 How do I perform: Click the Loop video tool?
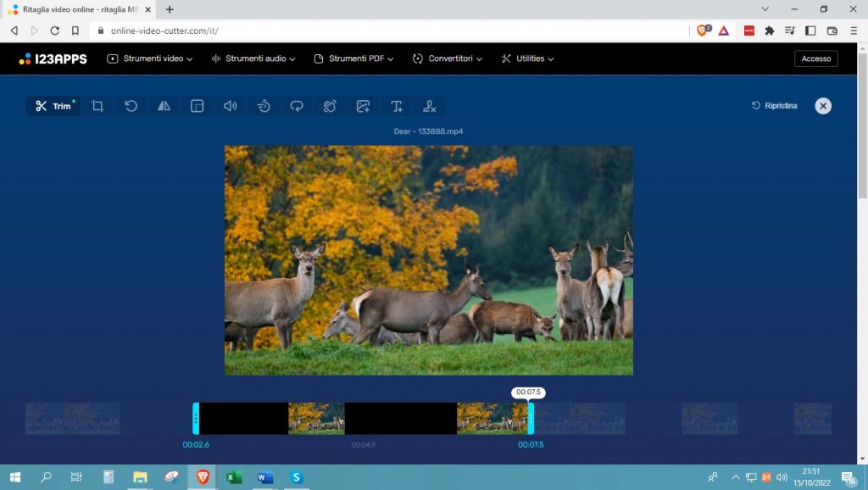tap(297, 106)
